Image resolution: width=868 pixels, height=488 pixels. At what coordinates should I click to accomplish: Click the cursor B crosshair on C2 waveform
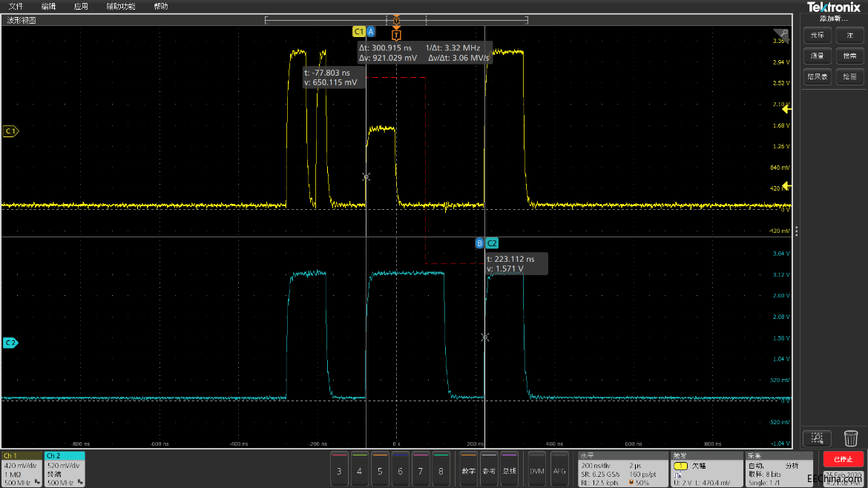(485, 337)
